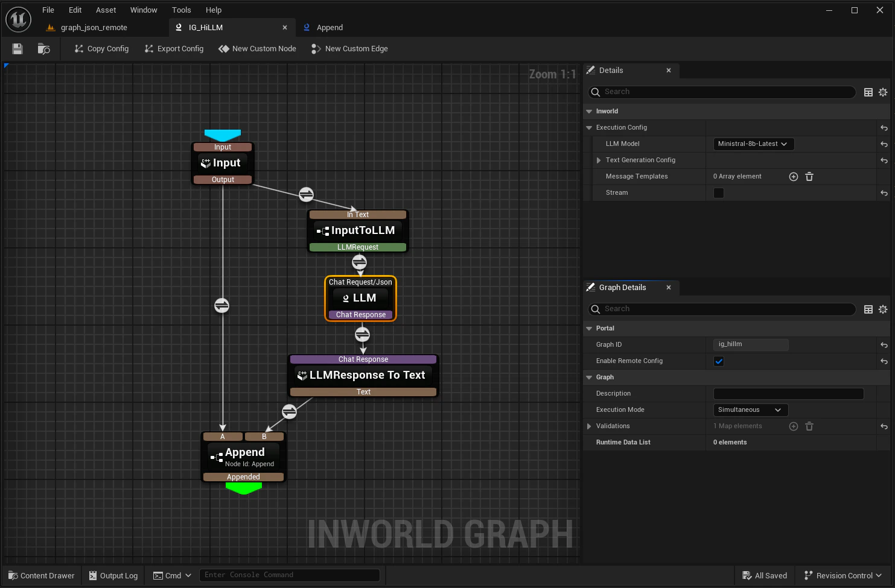Screen dimensions: 895x588
Task: Open LLM Model Ministral-8b-Latest dropdown
Action: click(x=753, y=144)
